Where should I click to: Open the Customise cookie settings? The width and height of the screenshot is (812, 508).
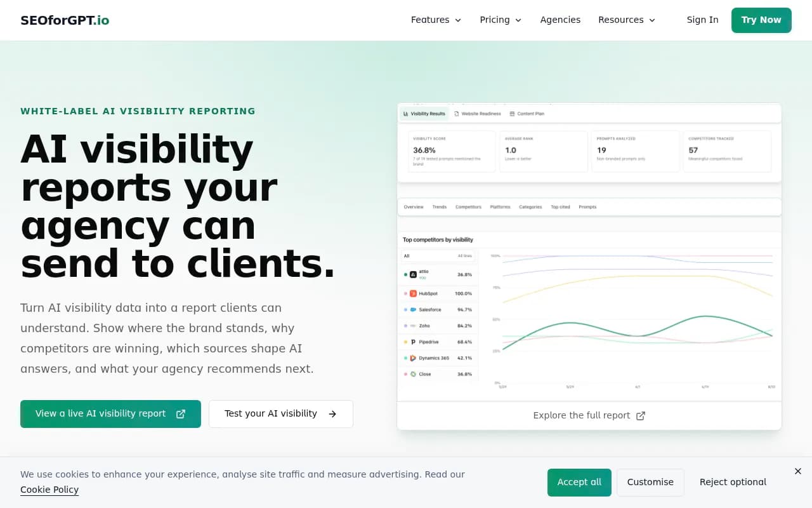click(x=650, y=483)
